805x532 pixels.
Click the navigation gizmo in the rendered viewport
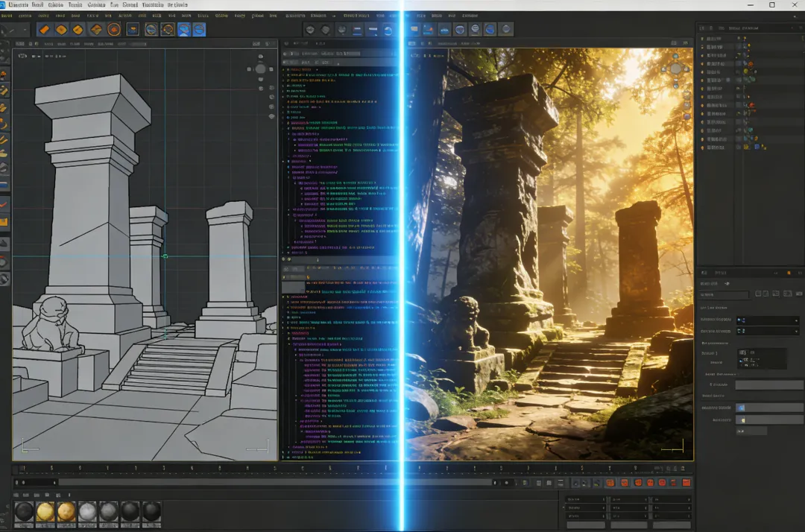[x=675, y=69]
